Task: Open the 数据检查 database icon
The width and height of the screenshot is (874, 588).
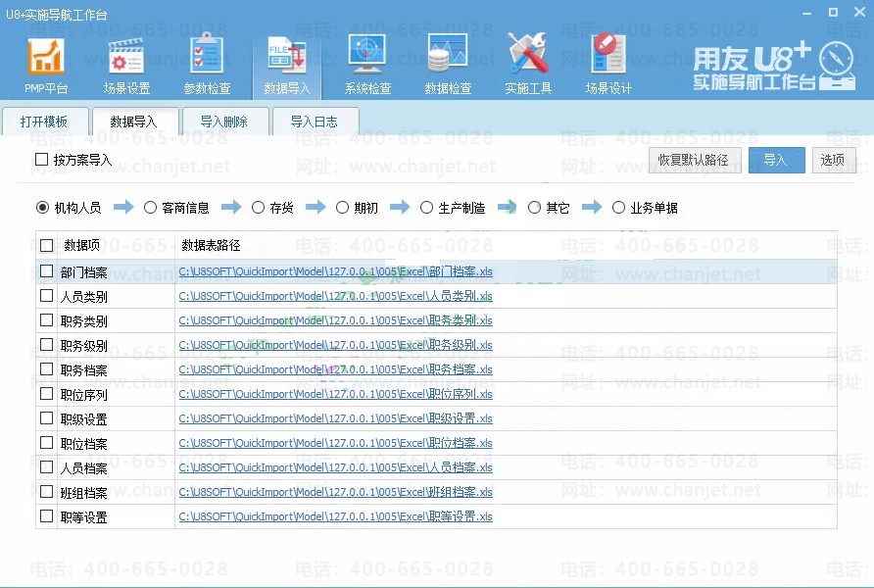Action: (x=448, y=65)
